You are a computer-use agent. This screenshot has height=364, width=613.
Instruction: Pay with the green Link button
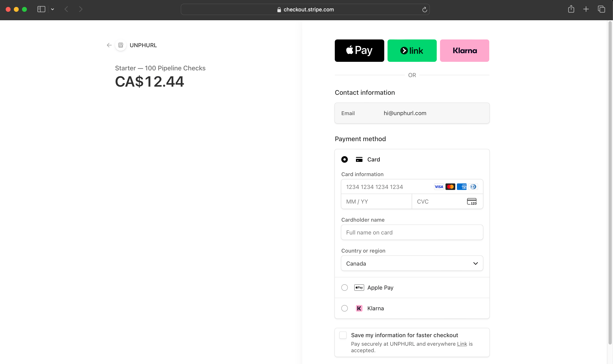pyautogui.click(x=412, y=50)
